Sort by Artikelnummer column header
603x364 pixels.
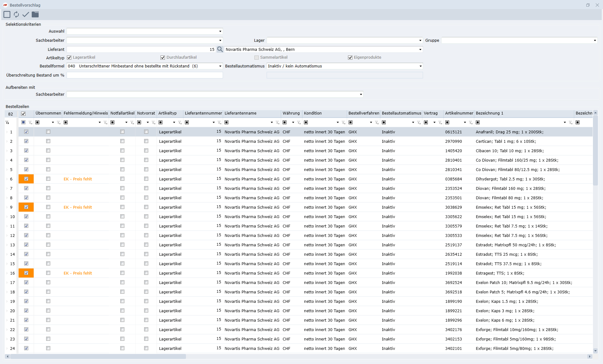[459, 113]
